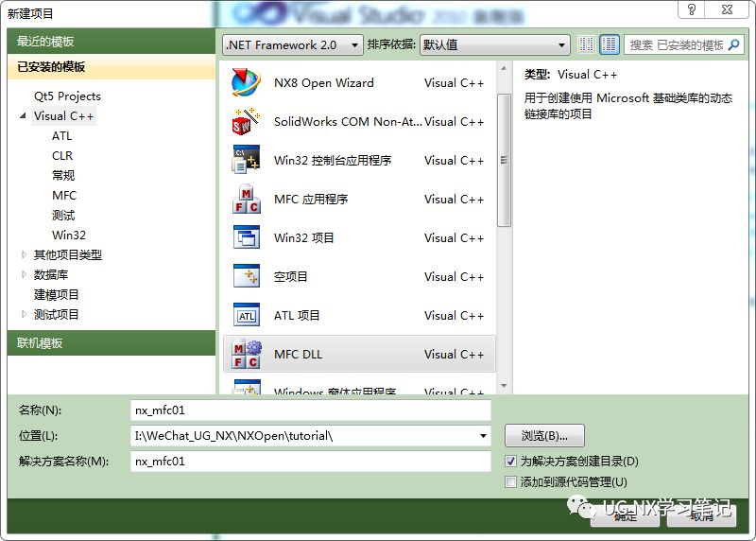The width and height of the screenshot is (756, 541).
Task: Click the SolidWorks COM Non-At template icon
Action: tap(247, 122)
